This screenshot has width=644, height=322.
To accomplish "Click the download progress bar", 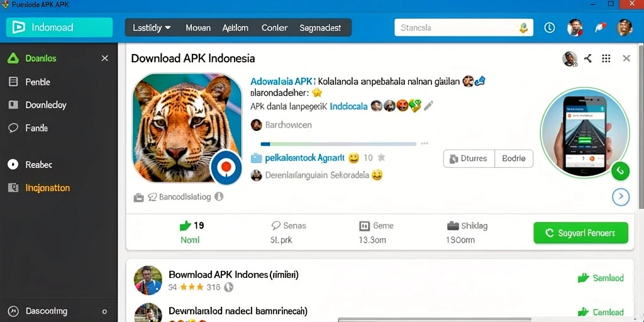I will (x=339, y=144).
